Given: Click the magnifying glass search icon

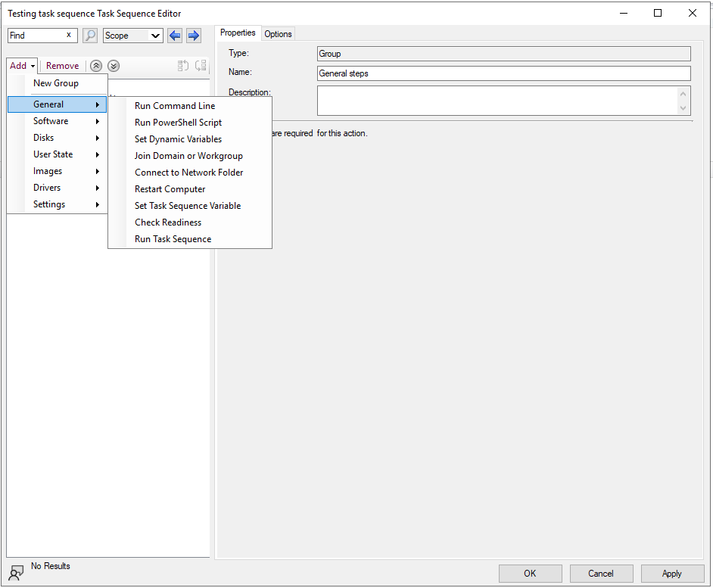Looking at the screenshot, I should click(x=90, y=36).
